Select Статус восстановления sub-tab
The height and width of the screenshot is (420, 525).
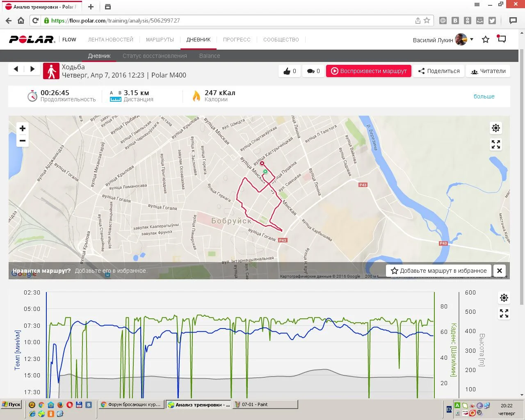(x=155, y=56)
